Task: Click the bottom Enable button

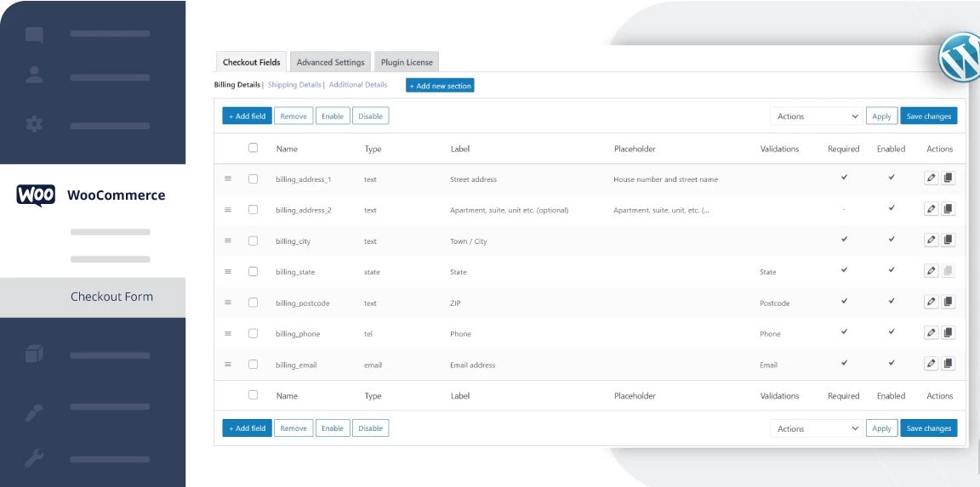Action: click(333, 428)
